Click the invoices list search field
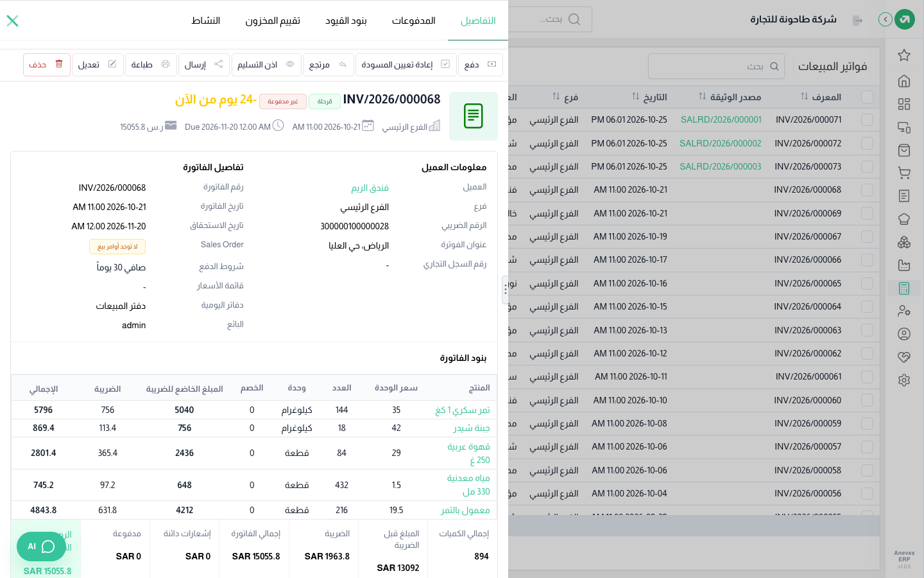Screen dimensions: 924x578 pyautogui.click(x=717, y=66)
